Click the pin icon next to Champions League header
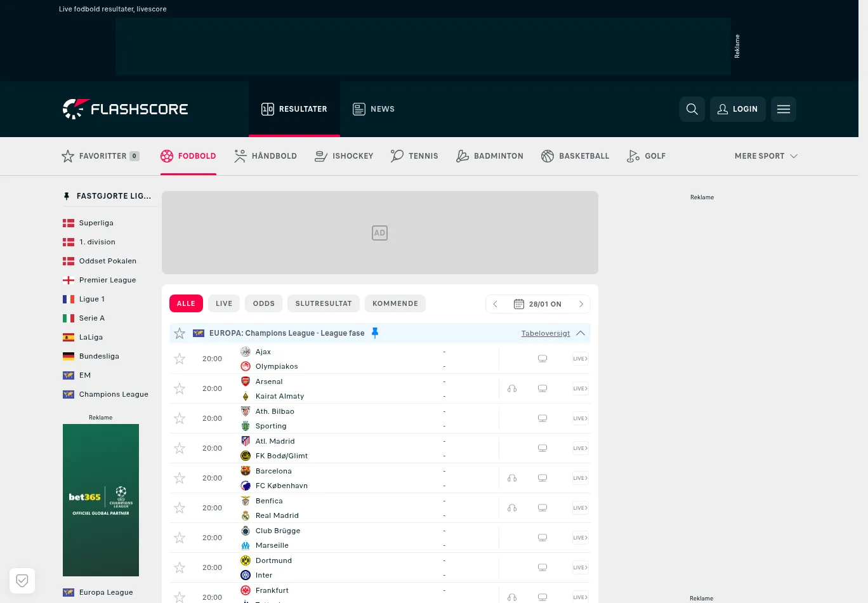868x603 pixels. click(x=375, y=333)
